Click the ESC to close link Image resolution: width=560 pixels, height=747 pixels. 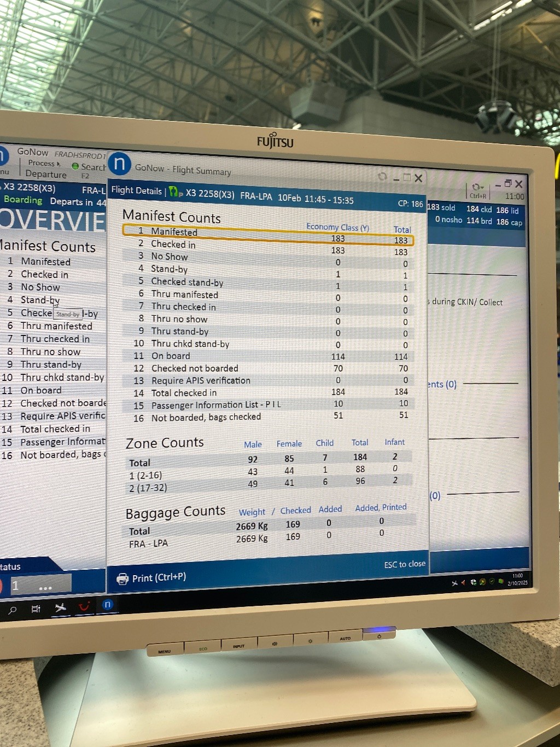(404, 564)
